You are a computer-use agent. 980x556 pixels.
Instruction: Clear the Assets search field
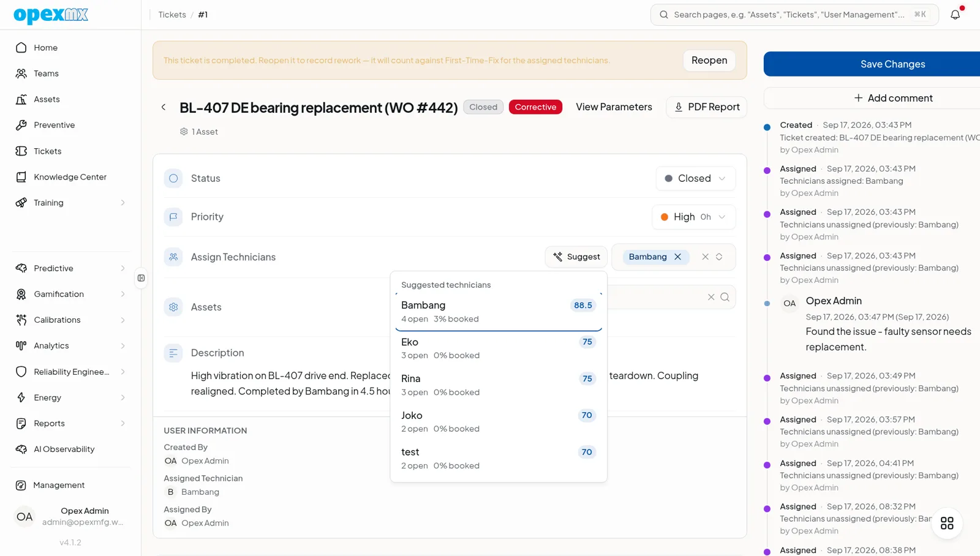pos(711,297)
